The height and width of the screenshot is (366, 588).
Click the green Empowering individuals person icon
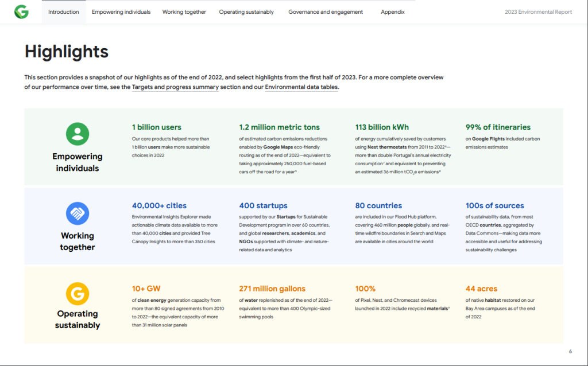[78, 134]
